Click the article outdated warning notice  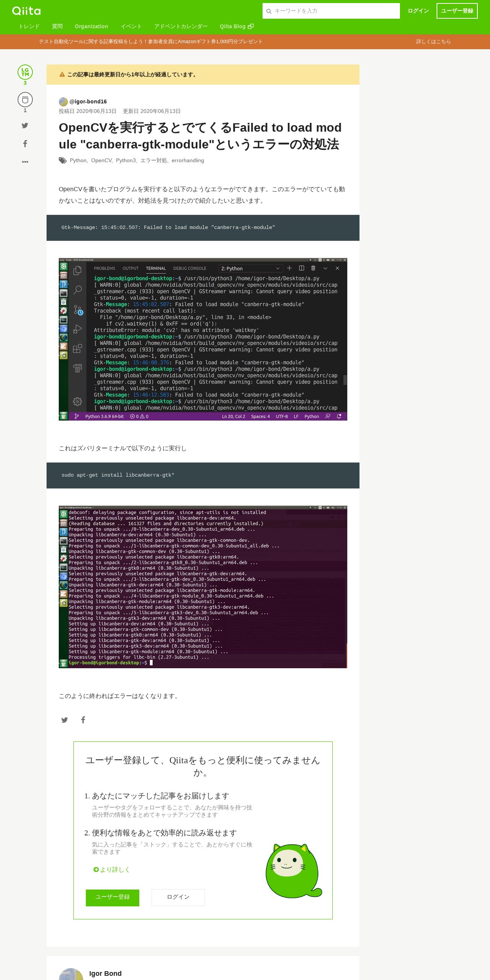tap(203, 74)
